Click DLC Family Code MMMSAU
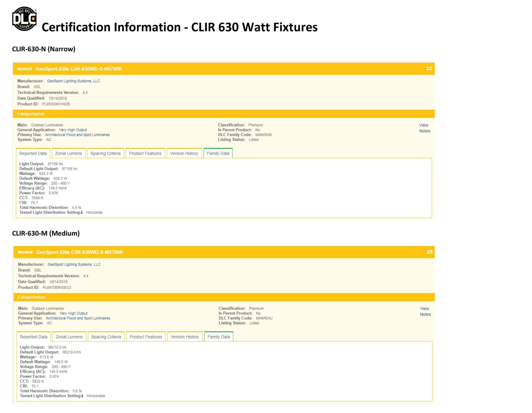 (x=264, y=318)
